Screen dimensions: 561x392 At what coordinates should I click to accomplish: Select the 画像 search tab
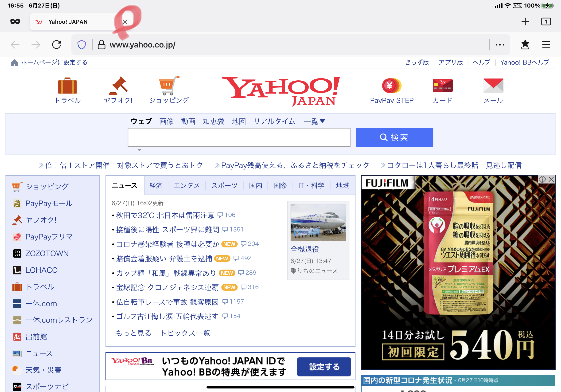(166, 122)
